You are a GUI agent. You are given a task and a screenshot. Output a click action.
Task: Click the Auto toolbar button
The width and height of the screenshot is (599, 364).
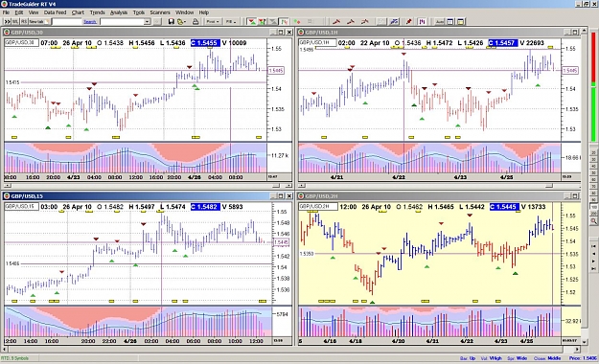(440, 22)
